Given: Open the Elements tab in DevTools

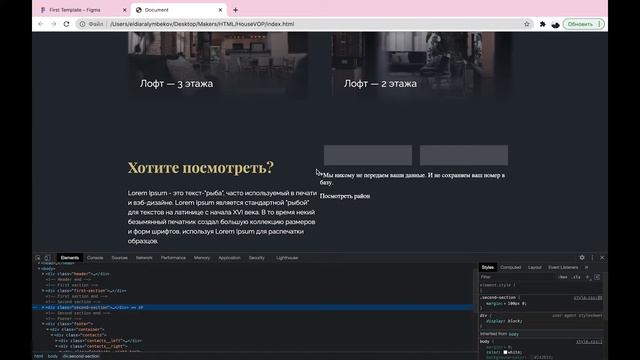Looking at the screenshot, I should (70, 258).
